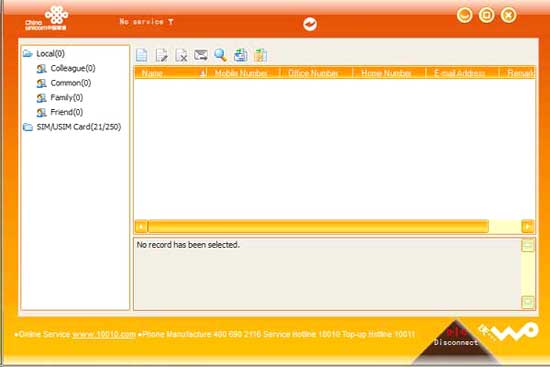Image resolution: width=550 pixels, height=367 pixels.
Task: Click the Local(0) folder icon
Action: [x=28, y=54]
